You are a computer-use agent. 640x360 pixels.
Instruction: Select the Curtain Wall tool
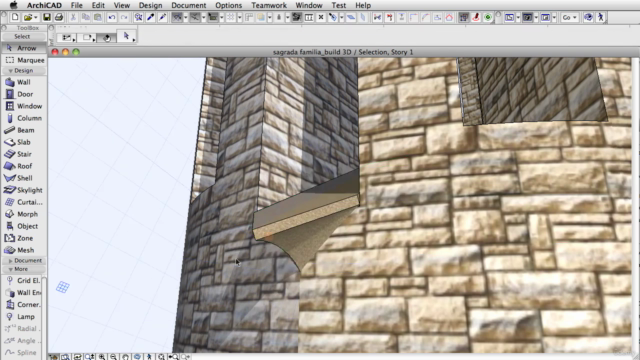pyautogui.click(x=24, y=202)
